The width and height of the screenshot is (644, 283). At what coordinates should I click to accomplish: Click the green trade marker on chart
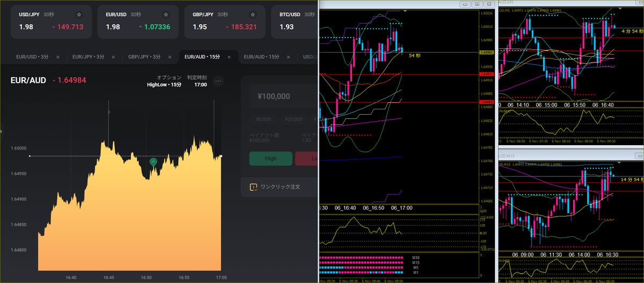click(153, 161)
